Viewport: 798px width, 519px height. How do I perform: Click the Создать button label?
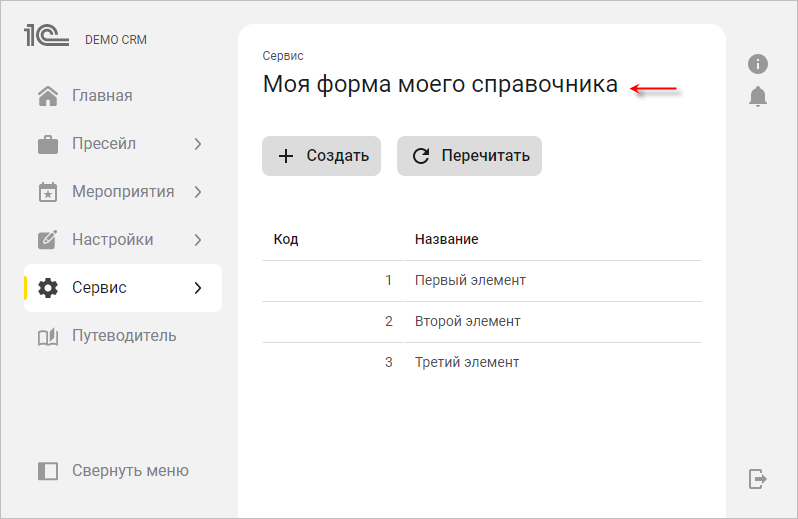point(337,156)
